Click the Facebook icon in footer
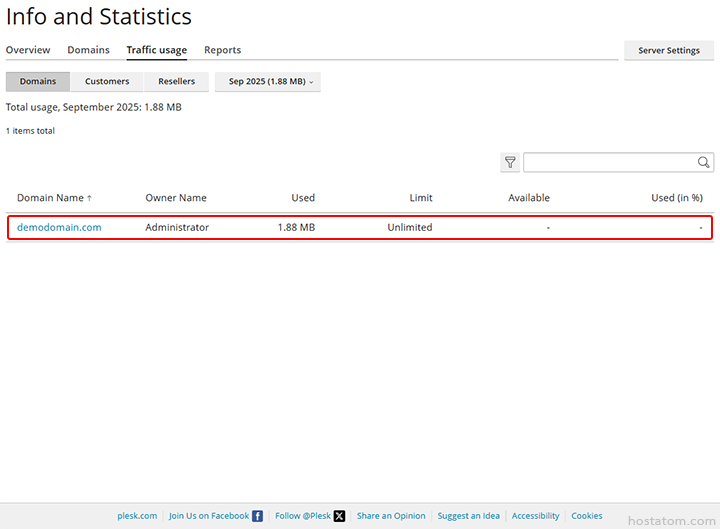The image size is (720, 529). [x=258, y=516]
